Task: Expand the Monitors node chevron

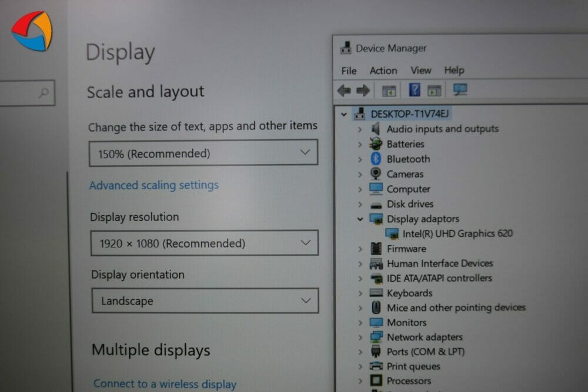Action: coord(360,323)
